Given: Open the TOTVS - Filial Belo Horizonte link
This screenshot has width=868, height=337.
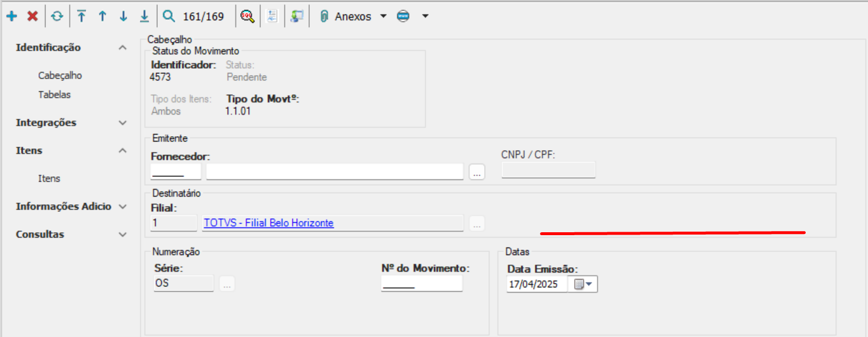Looking at the screenshot, I should [x=269, y=223].
